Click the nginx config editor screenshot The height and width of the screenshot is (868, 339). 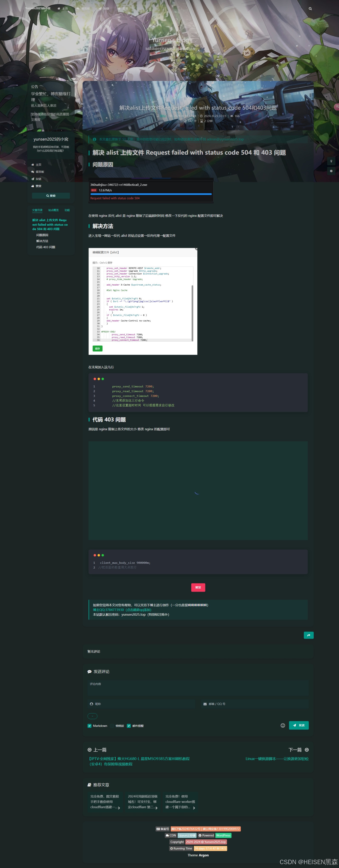pyautogui.click(x=143, y=301)
